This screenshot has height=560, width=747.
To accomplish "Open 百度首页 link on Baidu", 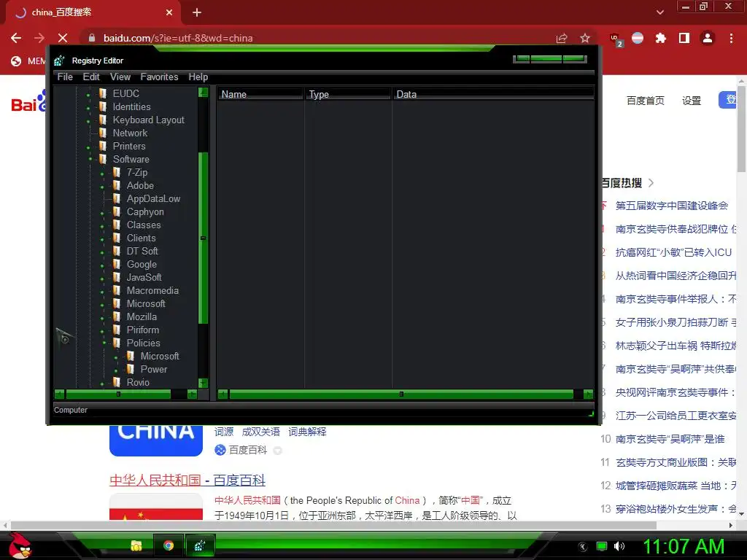I will pyautogui.click(x=645, y=101).
